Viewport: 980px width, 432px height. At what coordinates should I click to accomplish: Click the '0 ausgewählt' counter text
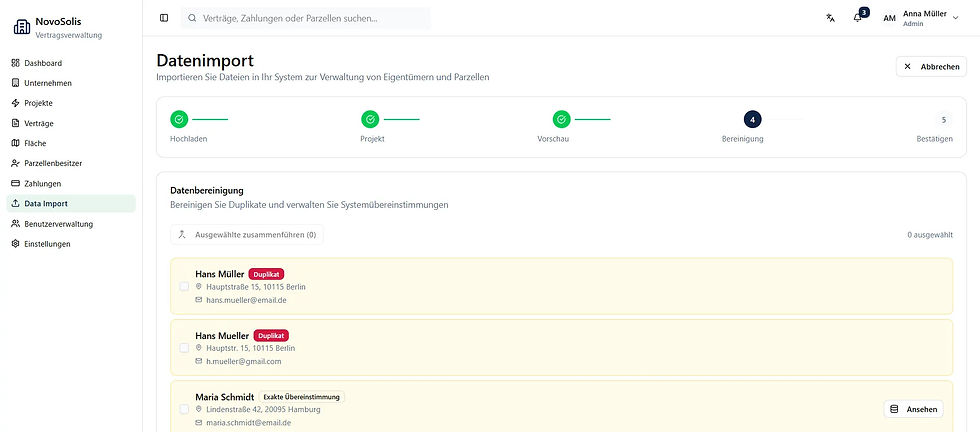tap(930, 235)
